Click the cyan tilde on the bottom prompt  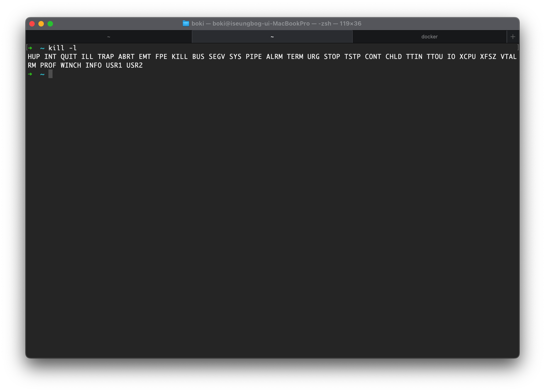pos(42,74)
